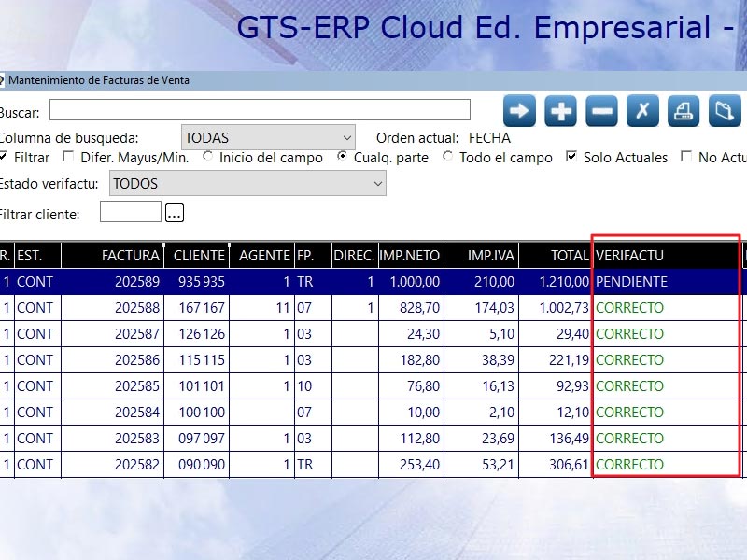The image size is (747, 560).
Task: Click the Filtrar cliente input box
Action: click(x=130, y=213)
